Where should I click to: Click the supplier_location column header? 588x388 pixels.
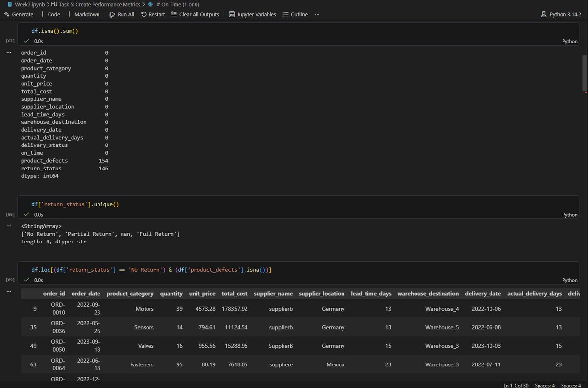[x=322, y=294]
